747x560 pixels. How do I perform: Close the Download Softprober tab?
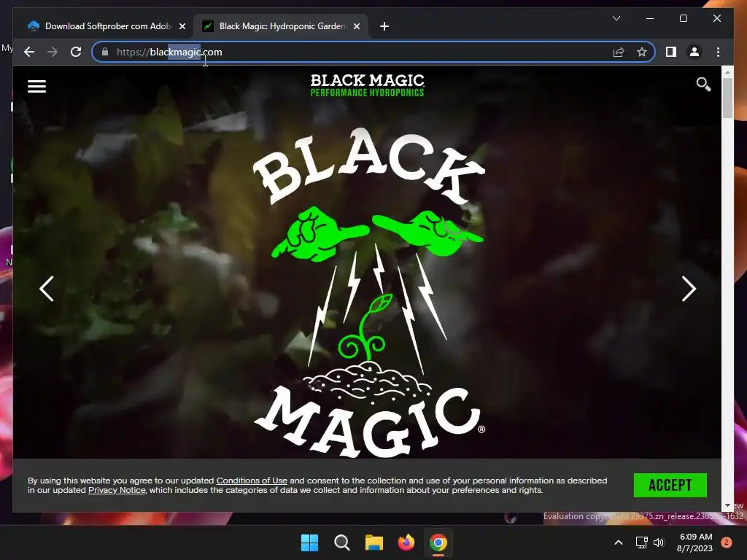pos(182,26)
